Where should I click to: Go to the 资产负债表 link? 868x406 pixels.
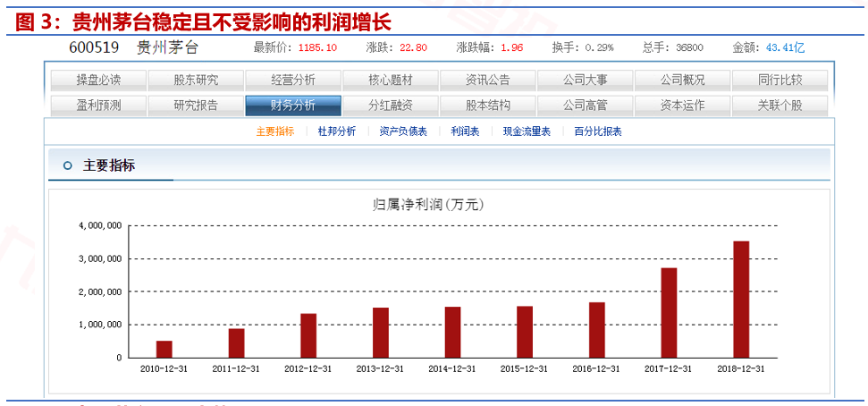(403, 131)
